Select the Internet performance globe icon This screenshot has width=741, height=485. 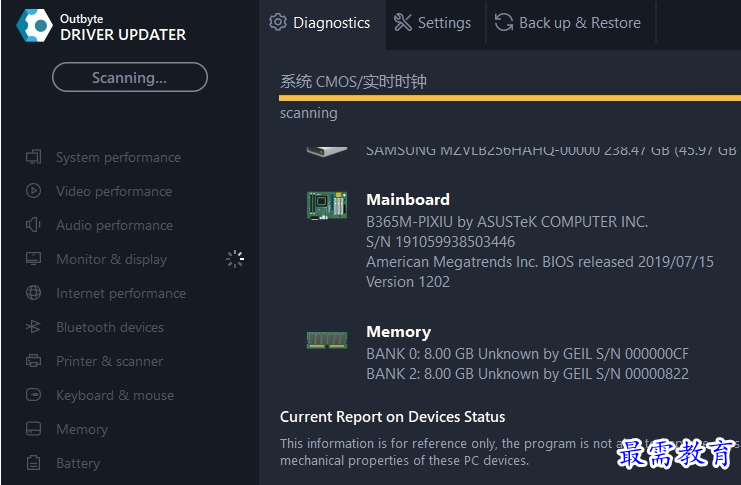coord(34,293)
